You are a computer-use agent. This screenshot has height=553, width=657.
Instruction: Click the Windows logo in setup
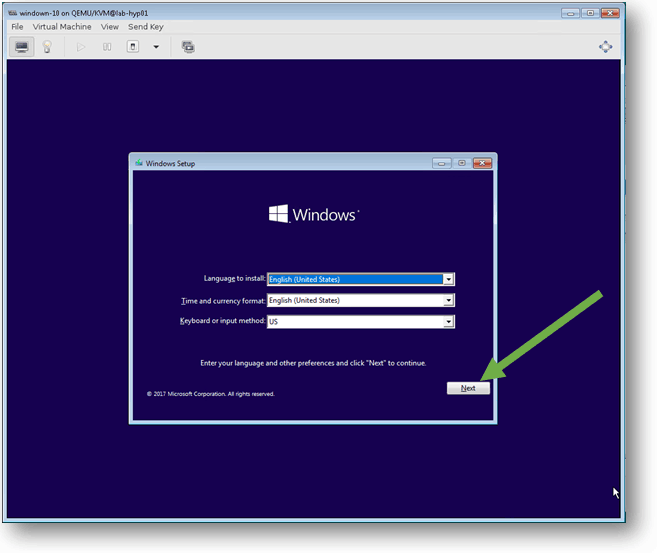[x=278, y=214]
